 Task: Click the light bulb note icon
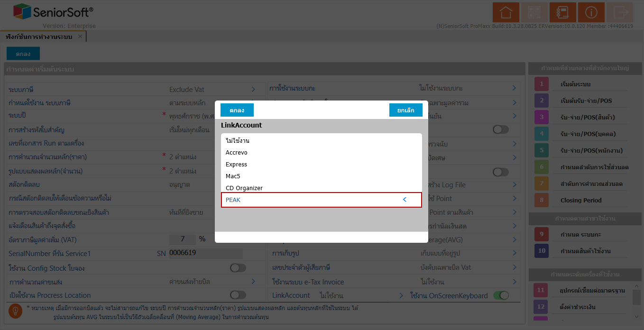pos(15,311)
